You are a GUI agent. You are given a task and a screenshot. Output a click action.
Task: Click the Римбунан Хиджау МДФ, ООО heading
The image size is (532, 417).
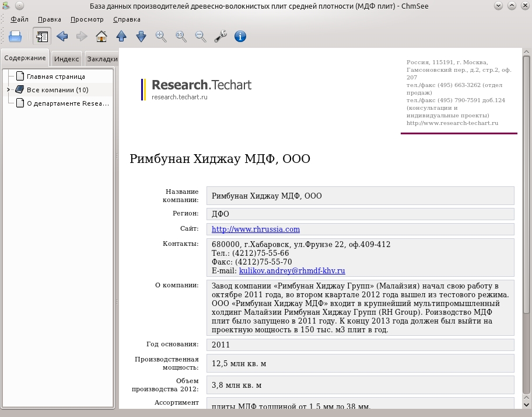click(220, 159)
